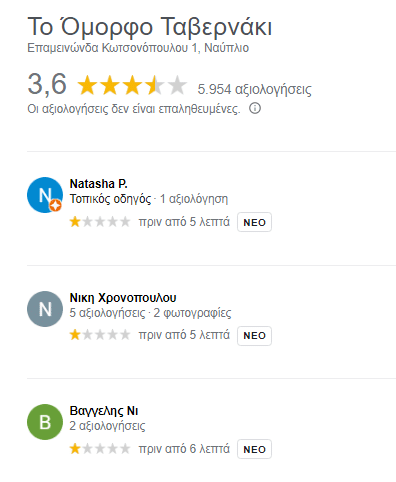396x482 pixels.
Task: Open Νικη Χρονοπουλου's gray avatar
Action: 45,309
